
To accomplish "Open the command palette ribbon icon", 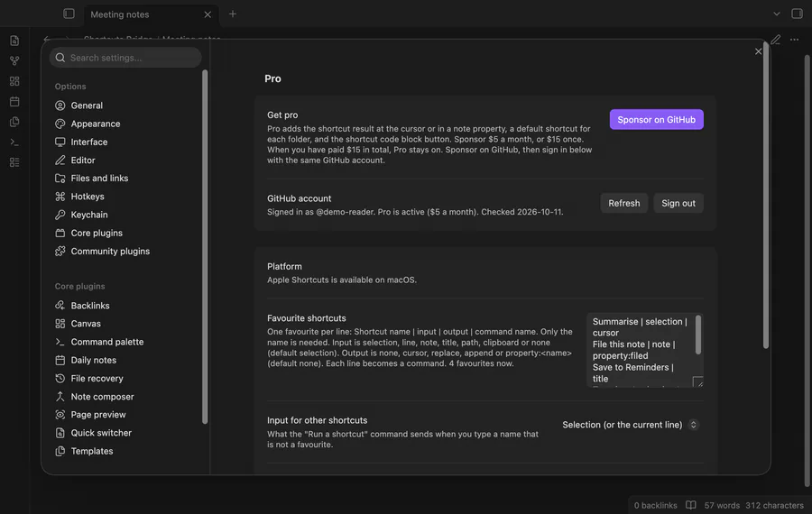I will pyautogui.click(x=14, y=142).
